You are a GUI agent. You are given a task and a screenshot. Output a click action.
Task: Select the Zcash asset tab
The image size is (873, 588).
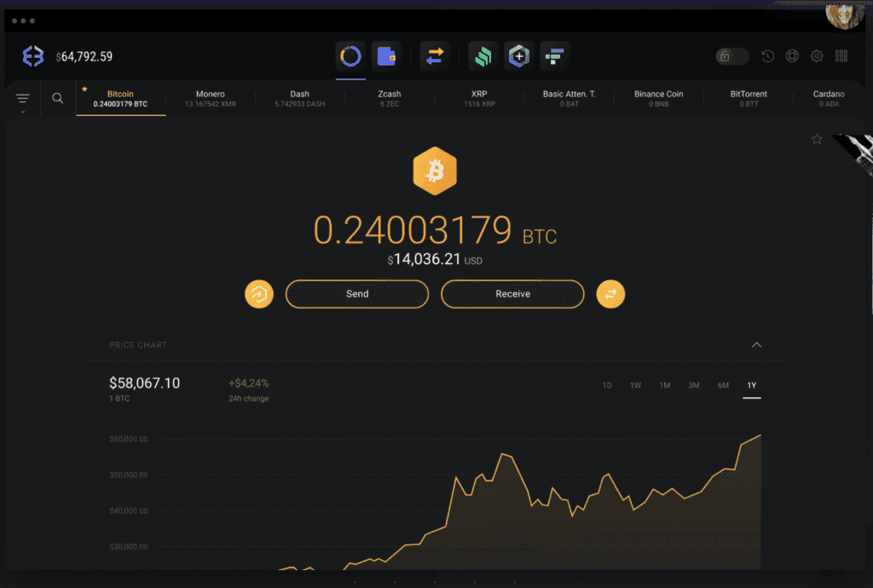[389, 98]
